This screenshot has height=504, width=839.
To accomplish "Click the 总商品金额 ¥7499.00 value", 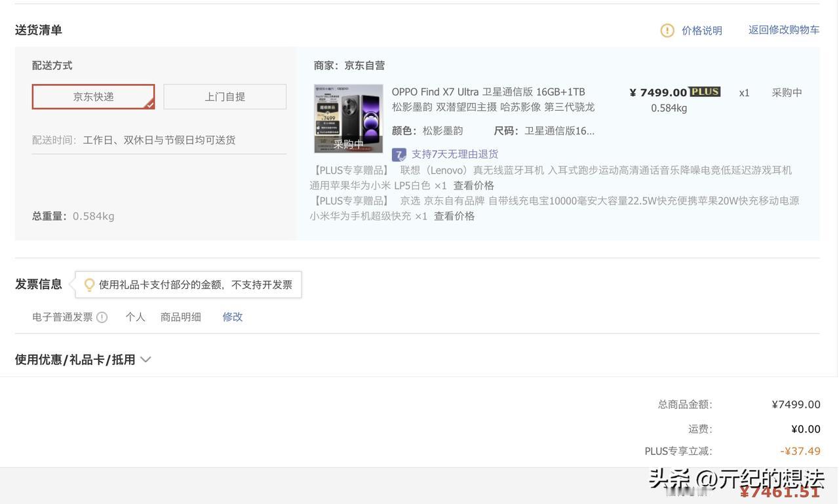I will pyautogui.click(x=796, y=404).
